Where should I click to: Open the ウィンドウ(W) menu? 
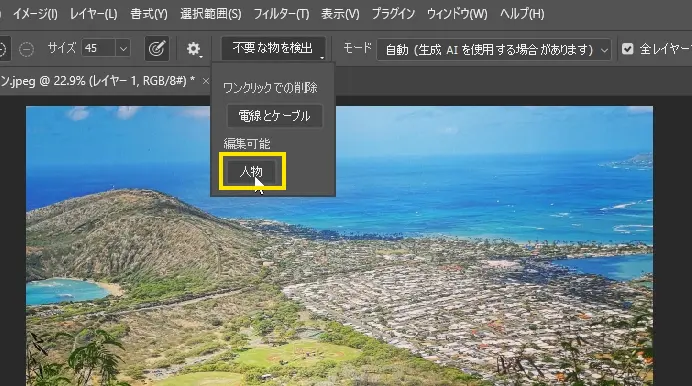pyautogui.click(x=457, y=14)
